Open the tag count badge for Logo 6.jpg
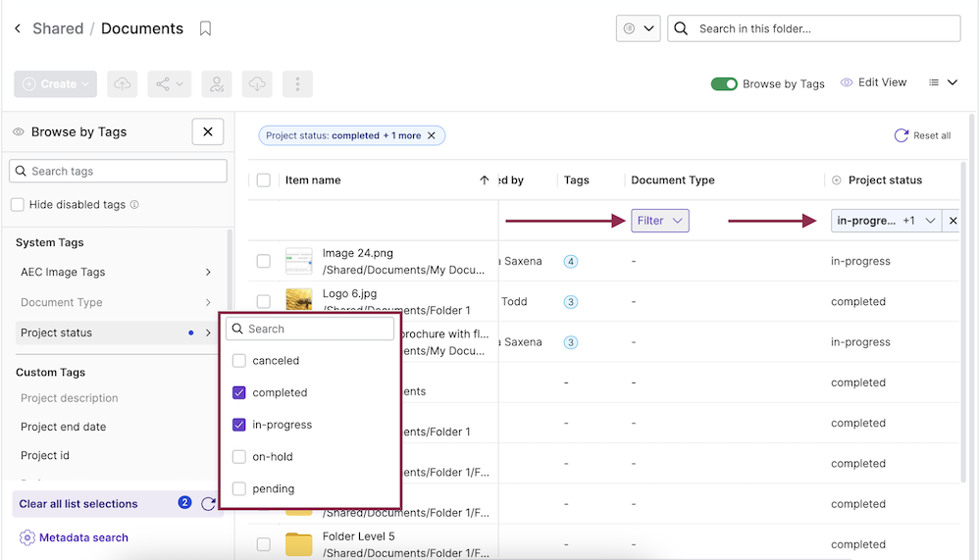980x560 pixels. 571,302
